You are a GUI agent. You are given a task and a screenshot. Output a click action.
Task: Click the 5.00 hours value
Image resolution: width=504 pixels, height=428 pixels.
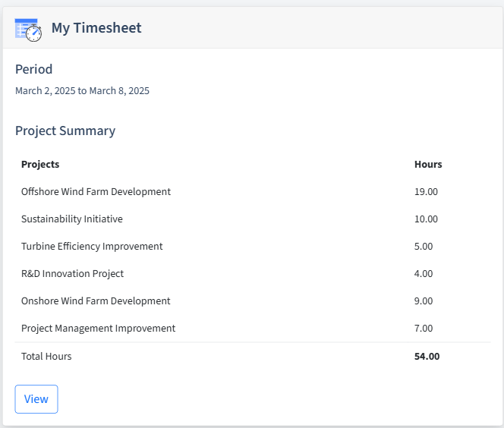tap(424, 246)
